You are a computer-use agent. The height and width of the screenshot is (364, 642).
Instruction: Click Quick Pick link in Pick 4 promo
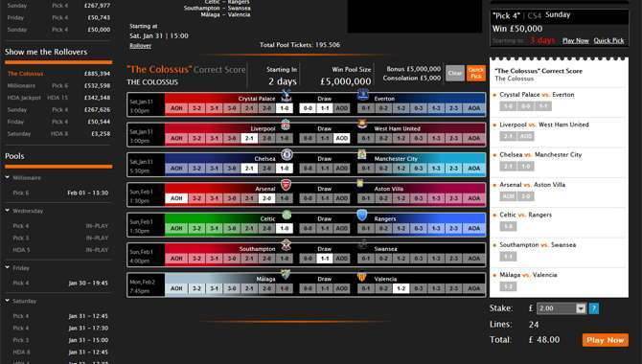pos(608,40)
